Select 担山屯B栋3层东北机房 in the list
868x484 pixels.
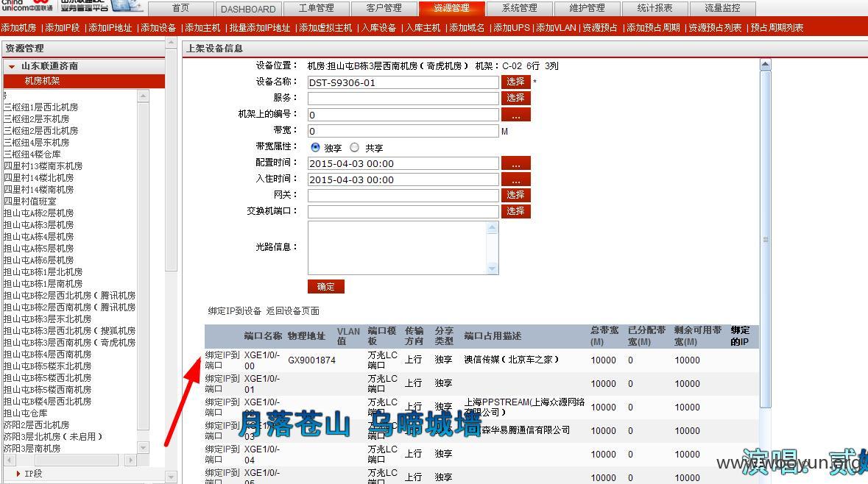pyautogui.click(x=48, y=319)
